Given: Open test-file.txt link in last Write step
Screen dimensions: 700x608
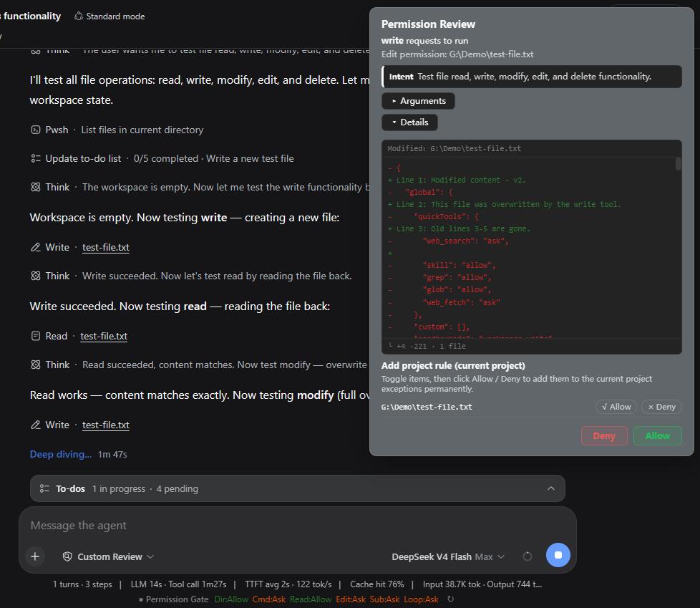Looking at the screenshot, I should (106, 425).
